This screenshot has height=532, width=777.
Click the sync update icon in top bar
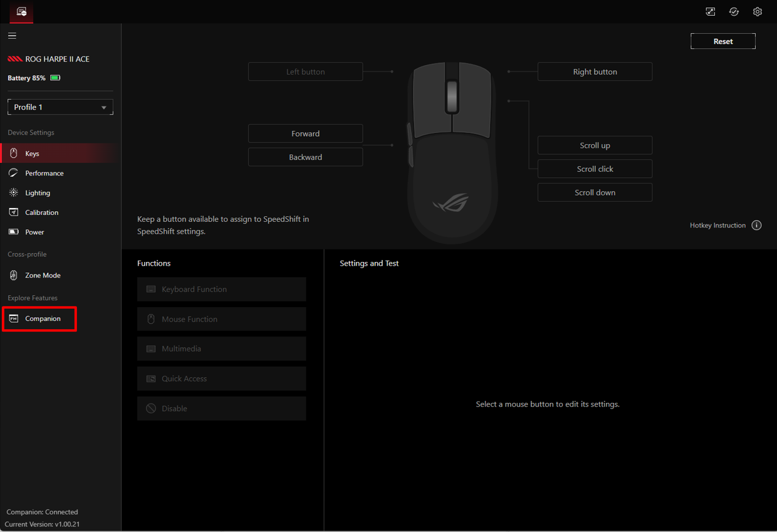click(x=734, y=12)
